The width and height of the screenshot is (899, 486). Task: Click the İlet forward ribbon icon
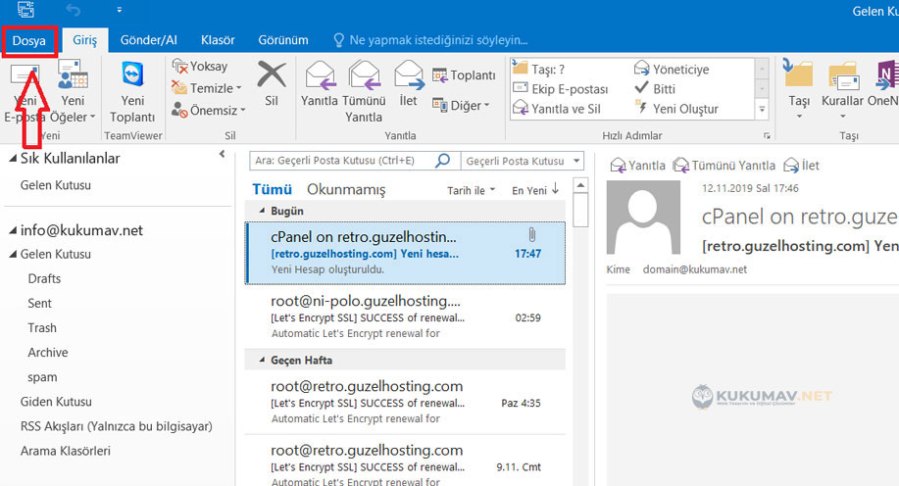[x=408, y=77]
